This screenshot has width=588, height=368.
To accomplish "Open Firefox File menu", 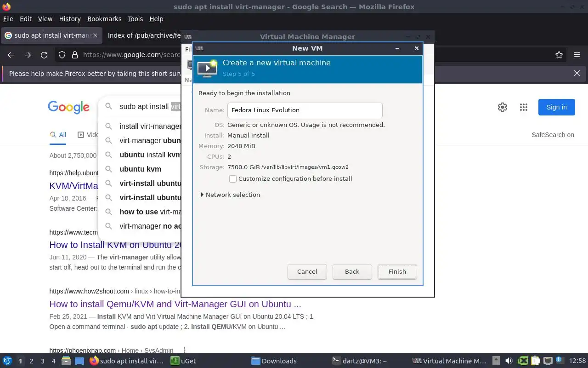I will pyautogui.click(x=8, y=19).
